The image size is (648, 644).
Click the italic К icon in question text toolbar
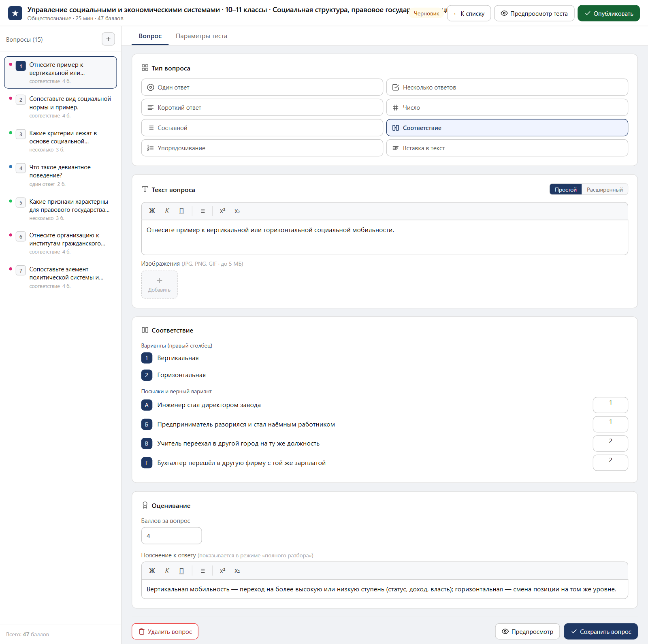167,211
